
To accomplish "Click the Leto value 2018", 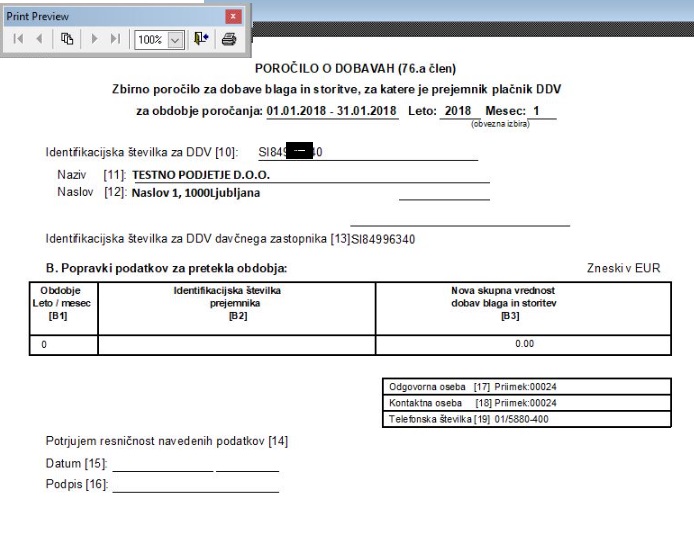I will click(458, 111).
